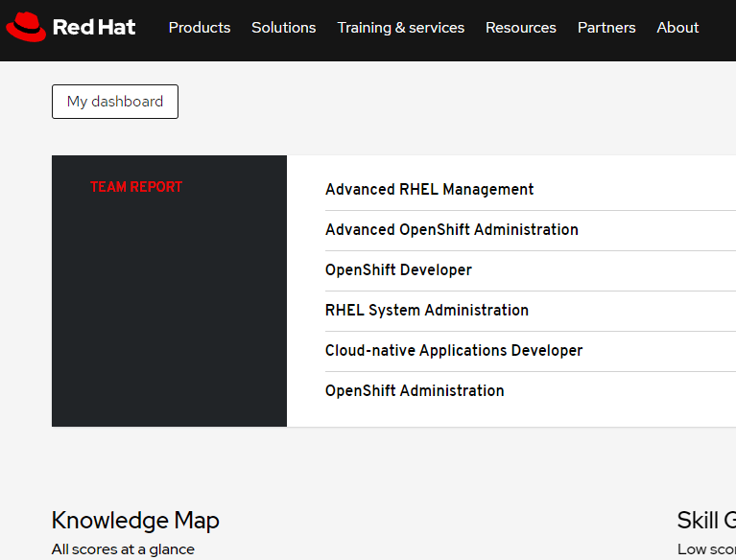
Task: Choose OpenShift Developer from the list
Action: 398,270
